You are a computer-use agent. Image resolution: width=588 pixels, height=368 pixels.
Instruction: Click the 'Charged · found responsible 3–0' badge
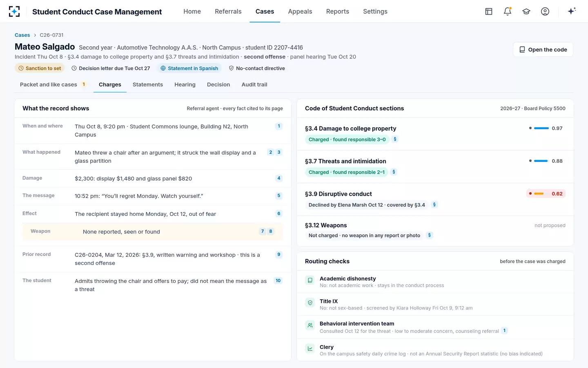(347, 139)
